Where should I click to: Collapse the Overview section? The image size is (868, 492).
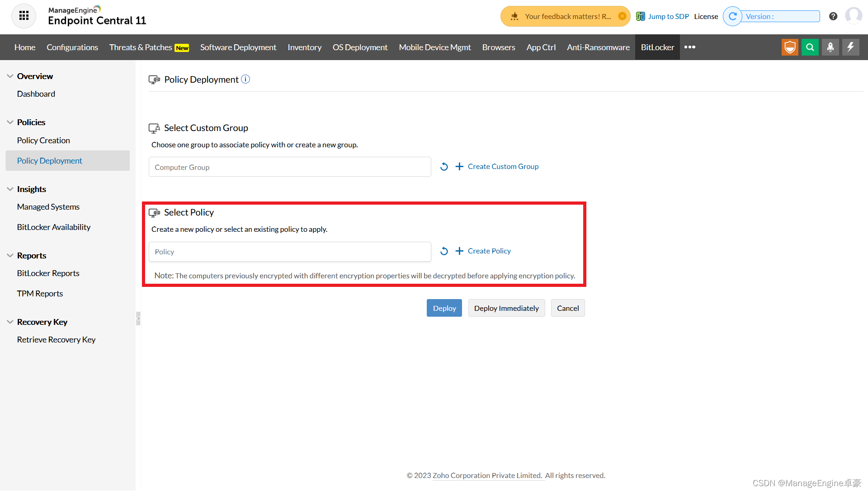(x=10, y=76)
